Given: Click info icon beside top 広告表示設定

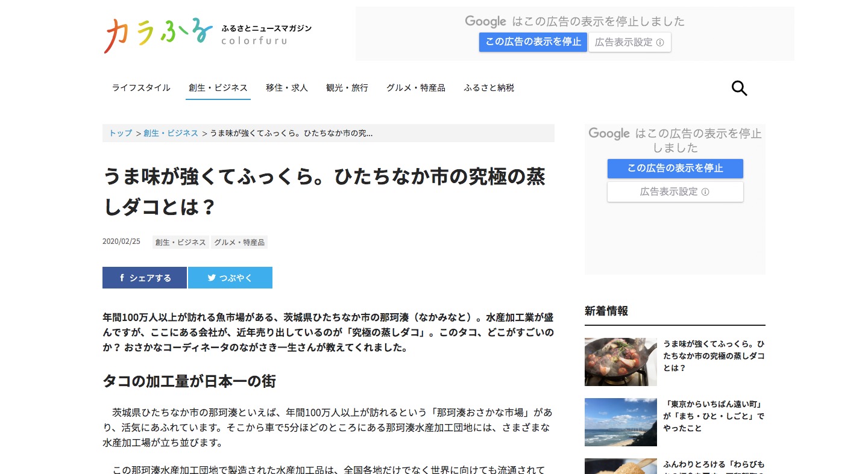Looking at the screenshot, I should [x=660, y=43].
